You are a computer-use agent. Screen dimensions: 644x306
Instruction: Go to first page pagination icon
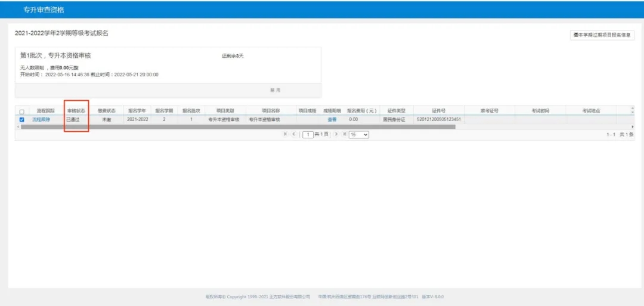pyautogui.click(x=286, y=134)
